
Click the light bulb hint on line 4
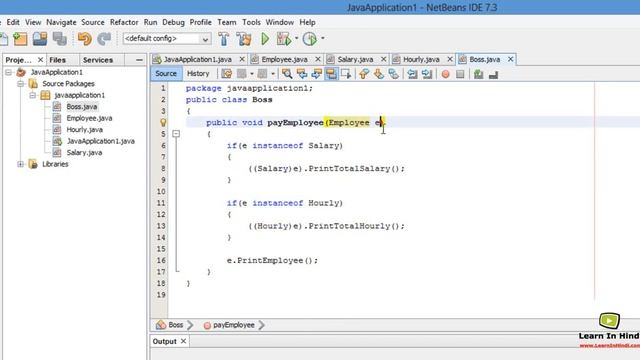pyautogui.click(x=163, y=122)
